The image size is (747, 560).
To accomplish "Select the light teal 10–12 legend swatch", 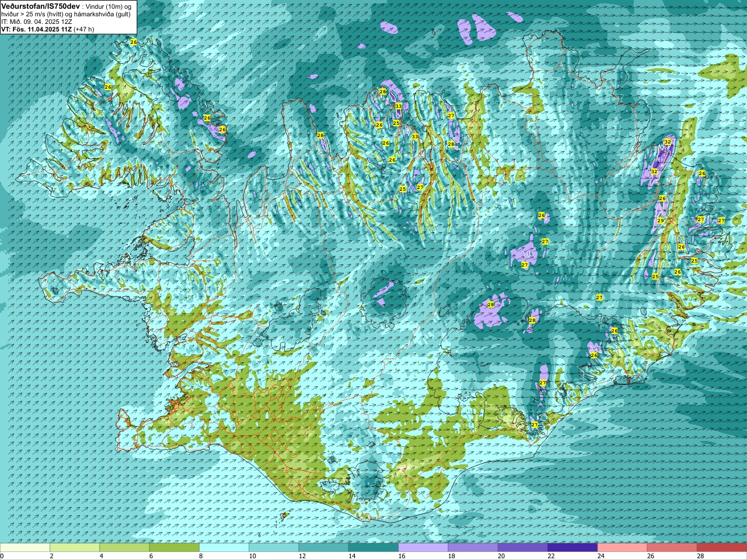I will (x=274, y=548).
